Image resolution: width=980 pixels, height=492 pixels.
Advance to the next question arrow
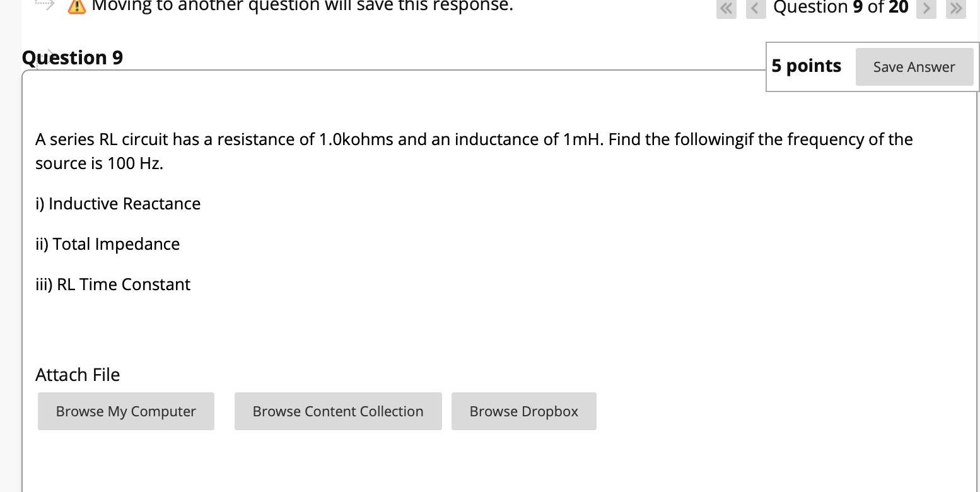(x=926, y=9)
